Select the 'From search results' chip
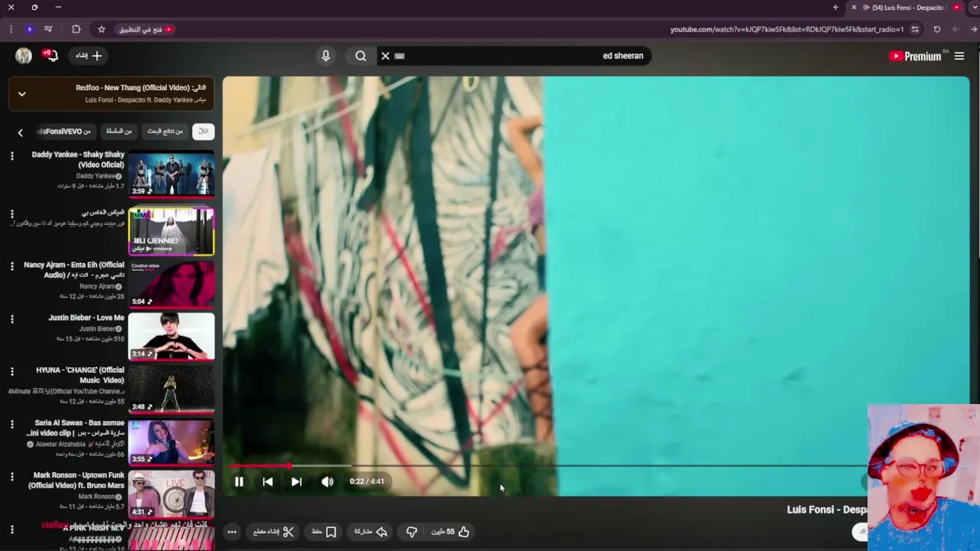 [165, 132]
